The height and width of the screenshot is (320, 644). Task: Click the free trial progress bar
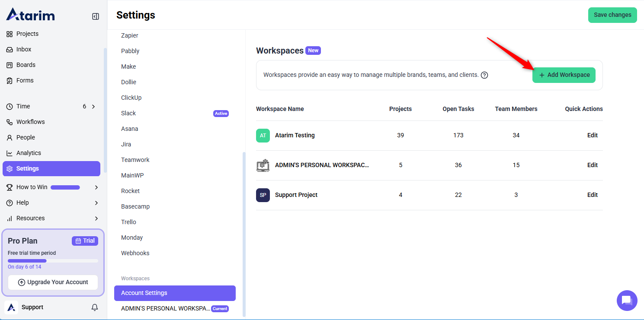53,261
